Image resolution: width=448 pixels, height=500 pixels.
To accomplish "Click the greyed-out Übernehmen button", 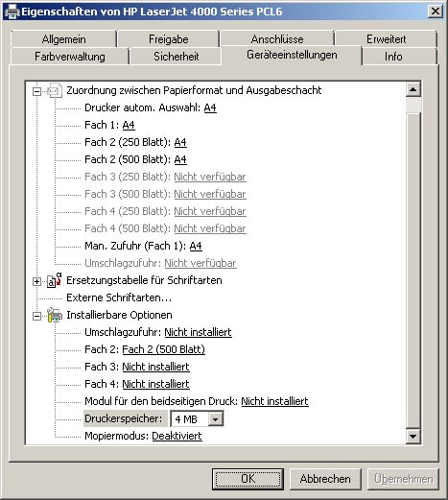I will (403, 479).
